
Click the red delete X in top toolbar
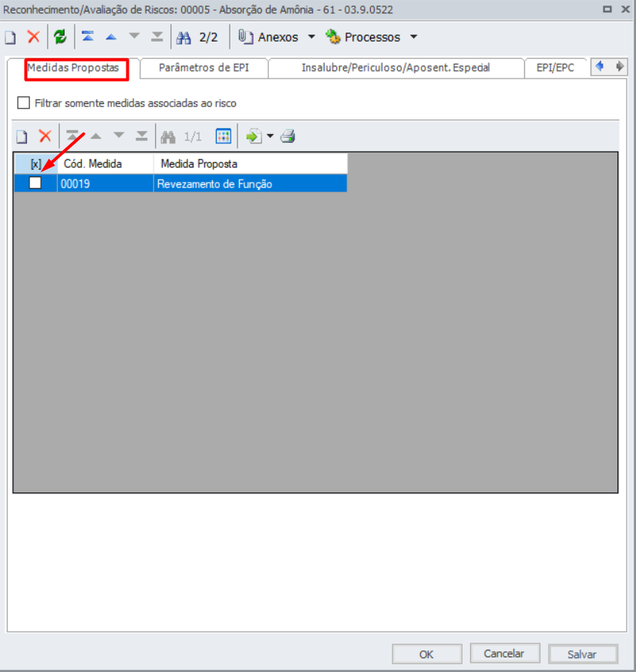[x=33, y=37]
